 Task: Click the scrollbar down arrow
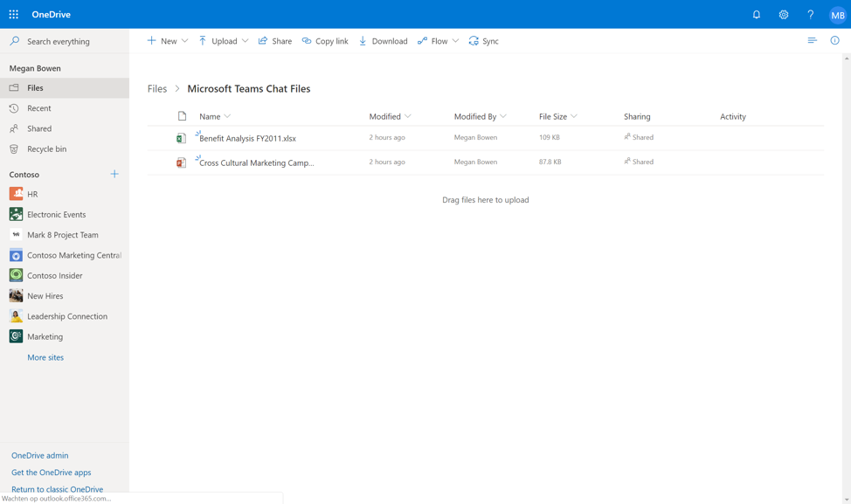coord(847,499)
